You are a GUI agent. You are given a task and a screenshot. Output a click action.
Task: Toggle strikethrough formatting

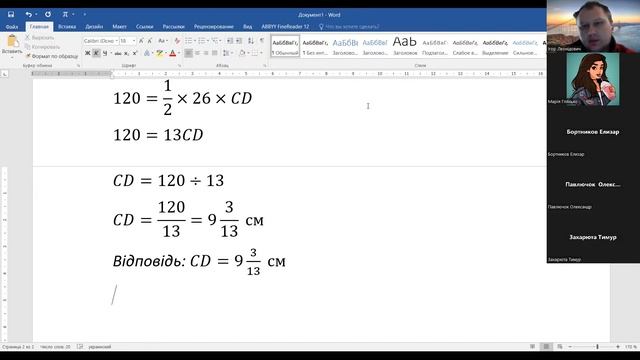pyautogui.click(x=118, y=53)
